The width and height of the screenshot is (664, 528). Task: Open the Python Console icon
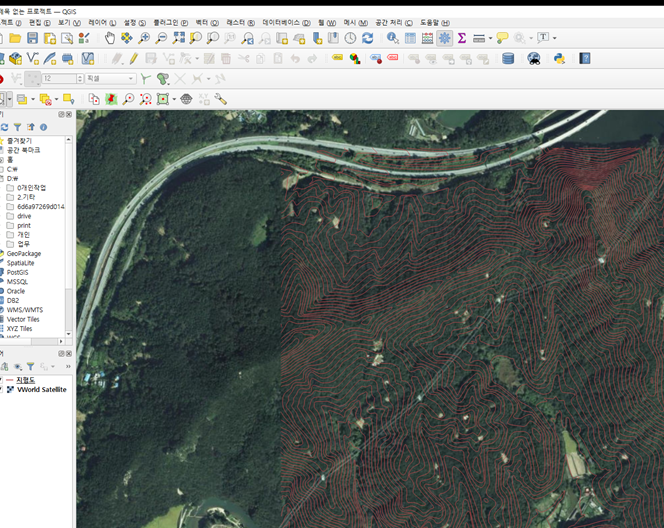click(x=559, y=58)
